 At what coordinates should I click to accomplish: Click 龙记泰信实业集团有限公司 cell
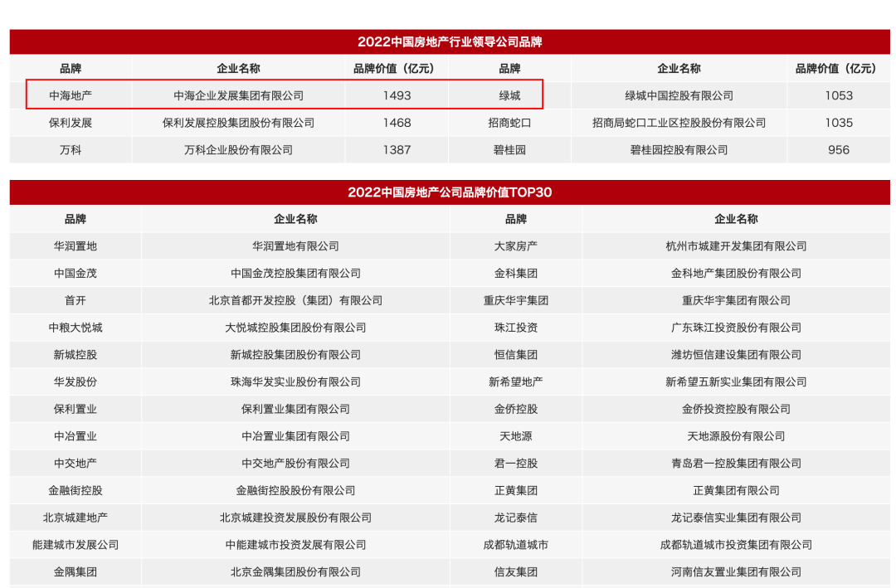click(736, 518)
